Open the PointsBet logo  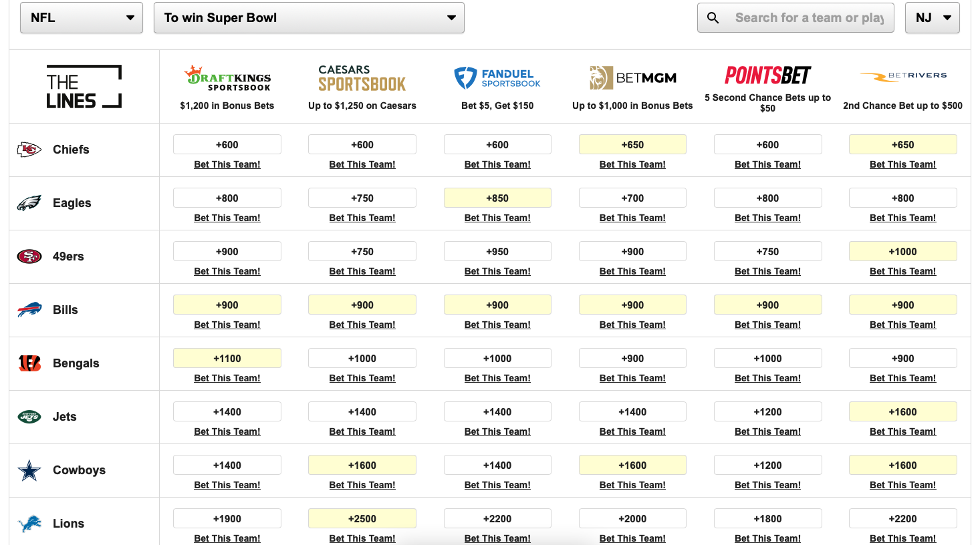coord(767,75)
